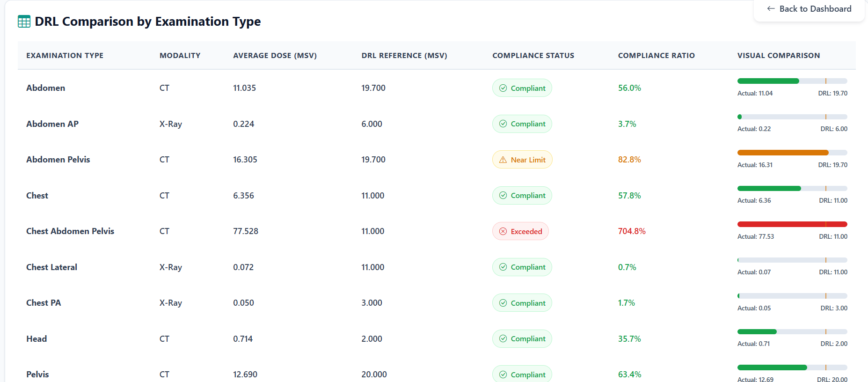Click the warning triangle icon in Near Limit badge
The width and height of the screenshot is (868, 382).
[x=503, y=160]
